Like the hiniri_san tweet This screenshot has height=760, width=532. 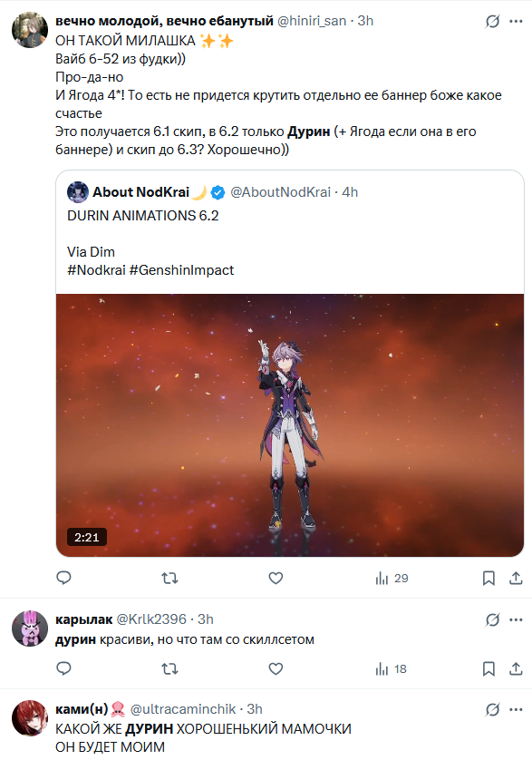pos(276,578)
